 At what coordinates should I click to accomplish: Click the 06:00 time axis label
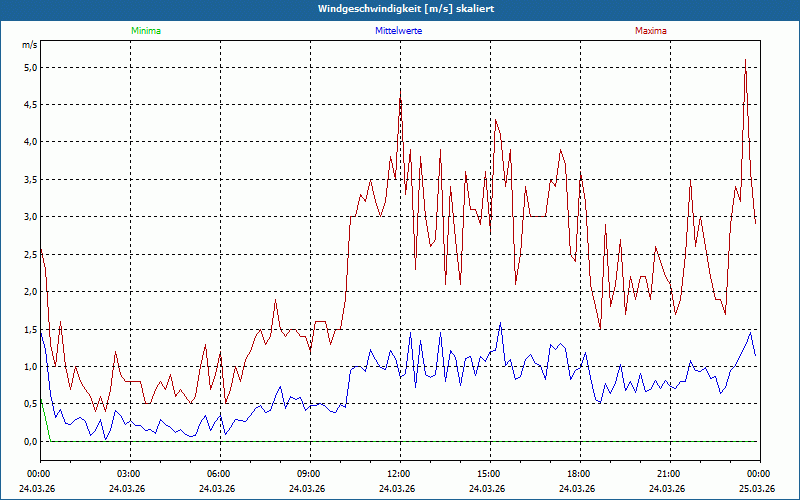point(219,474)
